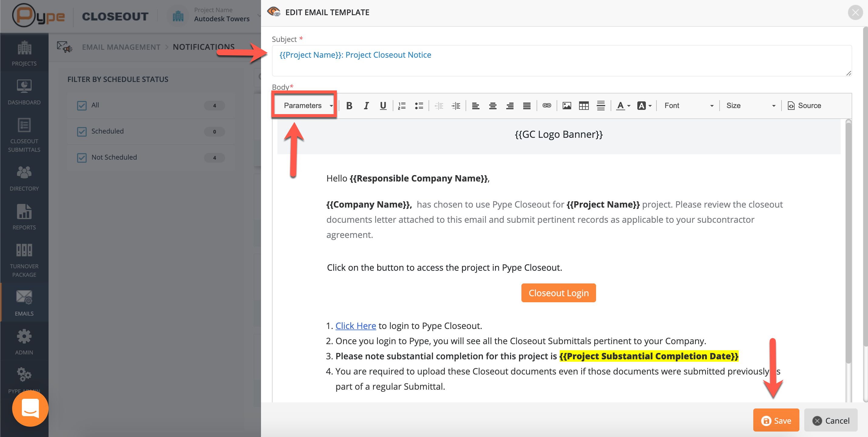The width and height of the screenshot is (868, 437).
Task: Open the text color picker
Action: point(623,106)
